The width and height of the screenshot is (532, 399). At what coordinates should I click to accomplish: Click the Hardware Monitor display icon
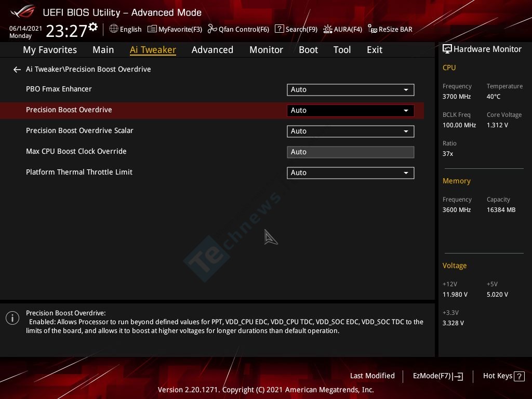[x=447, y=49]
